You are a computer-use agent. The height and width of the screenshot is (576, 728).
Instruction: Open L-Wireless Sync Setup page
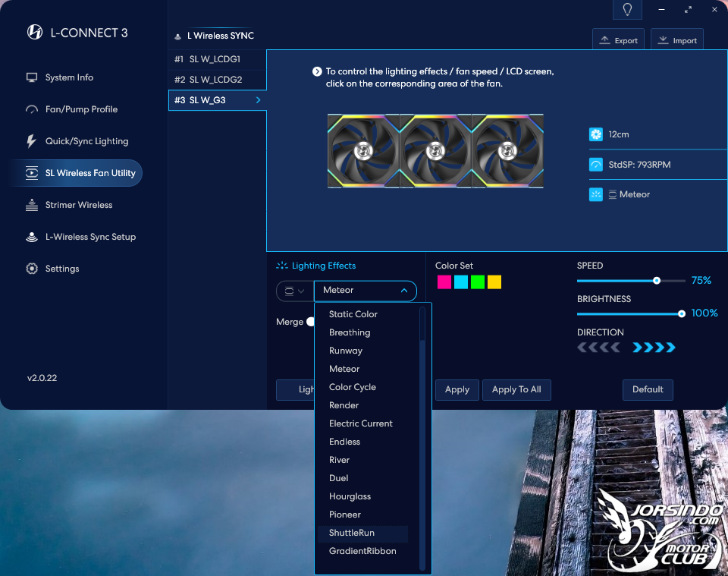(90, 237)
